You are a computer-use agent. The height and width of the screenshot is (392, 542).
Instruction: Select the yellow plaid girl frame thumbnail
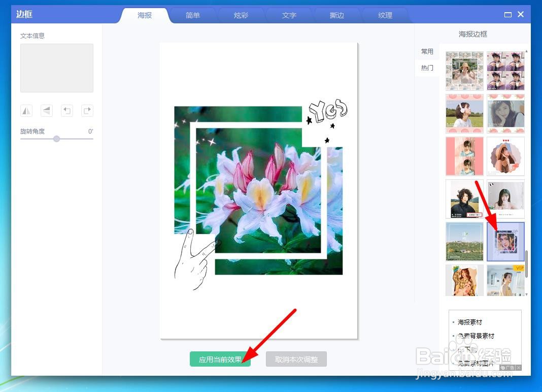(x=464, y=280)
